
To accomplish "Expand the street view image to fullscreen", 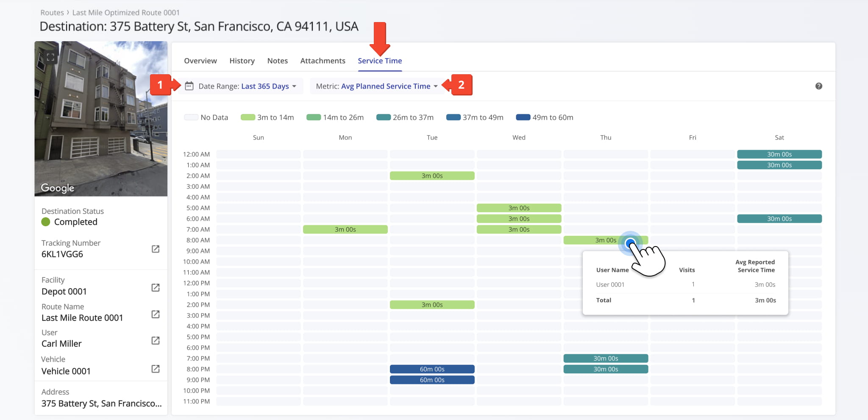I will coord(50,57).
